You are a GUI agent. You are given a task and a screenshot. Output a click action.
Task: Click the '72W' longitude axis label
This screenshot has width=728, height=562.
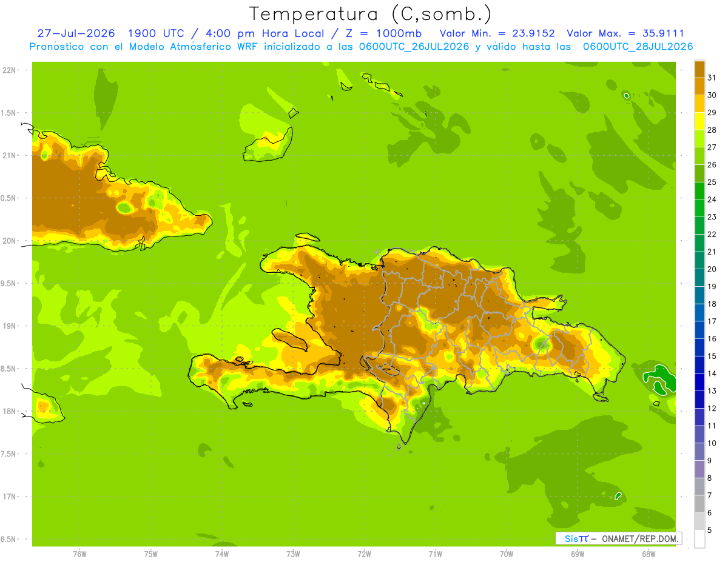click(364, 554)
